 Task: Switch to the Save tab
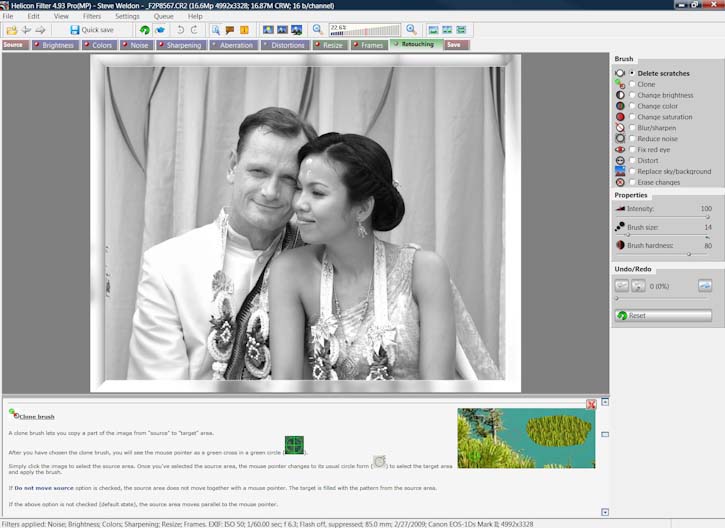coord(456,45)
